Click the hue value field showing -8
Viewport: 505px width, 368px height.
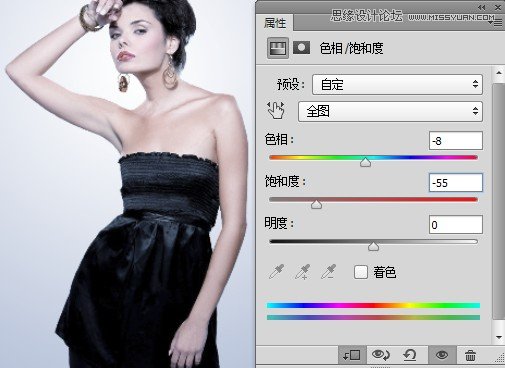[456, 141]
